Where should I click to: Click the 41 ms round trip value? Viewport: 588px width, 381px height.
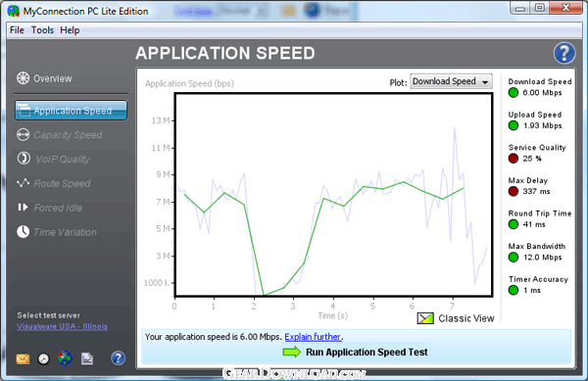(534, 224)
